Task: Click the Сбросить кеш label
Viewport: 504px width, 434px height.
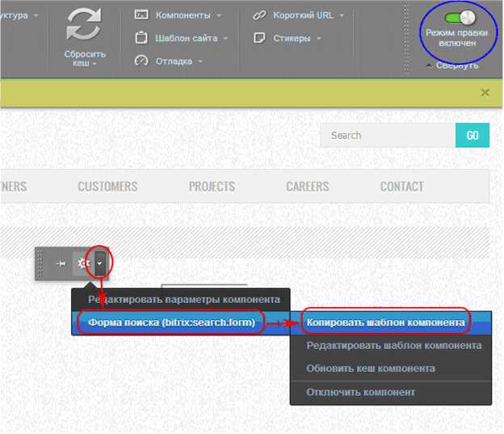Action: (x=85, y=58)
